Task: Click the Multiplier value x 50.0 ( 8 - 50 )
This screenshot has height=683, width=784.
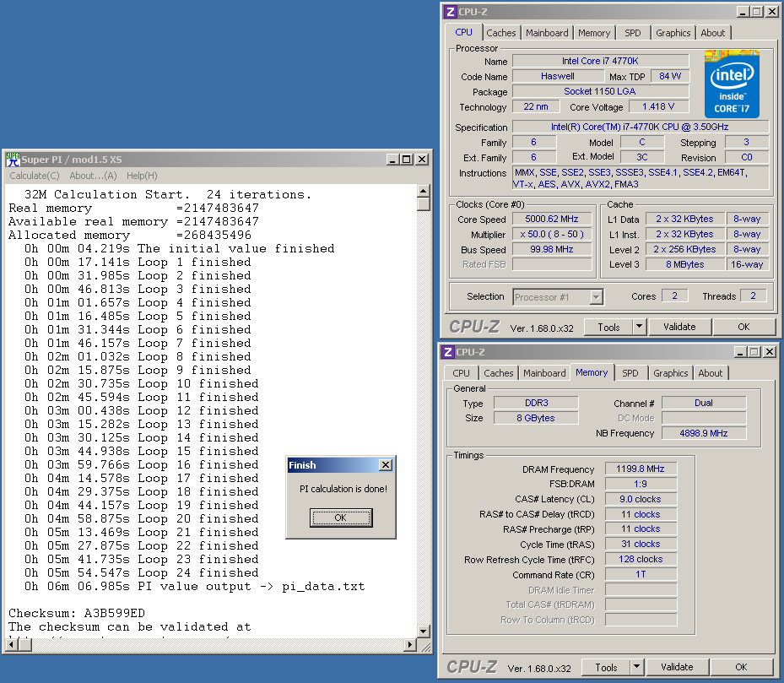Action: [551, 234]
